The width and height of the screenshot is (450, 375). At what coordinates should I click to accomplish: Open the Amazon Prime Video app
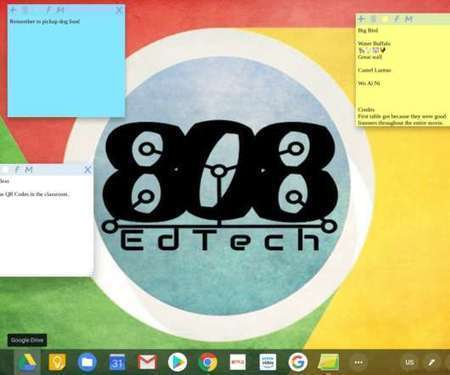pos(268,362)
